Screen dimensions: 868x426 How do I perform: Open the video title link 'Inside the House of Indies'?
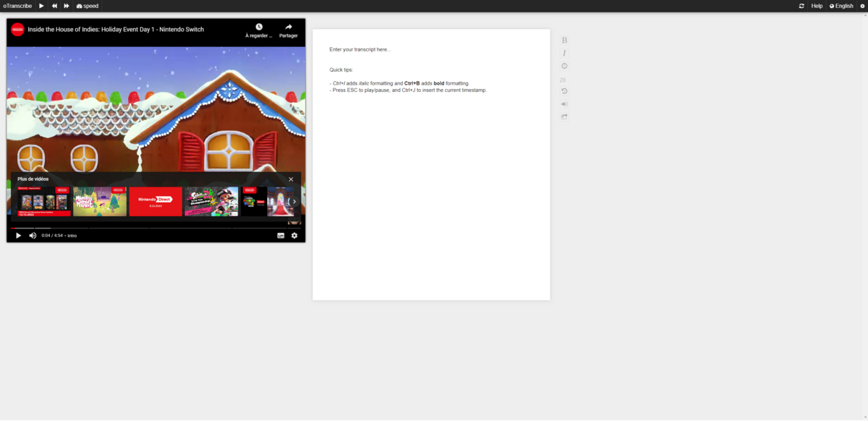click(x=116, y=30)
